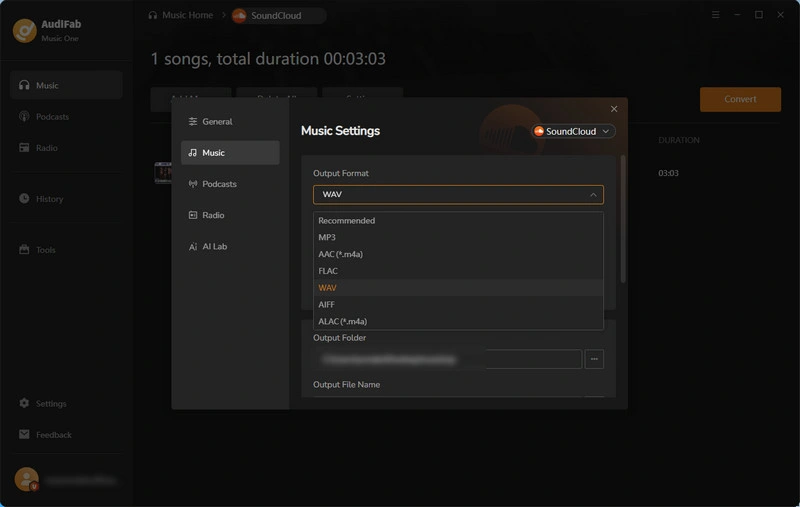Open General settings tab

pyautogui.click(x=230, y=121)
